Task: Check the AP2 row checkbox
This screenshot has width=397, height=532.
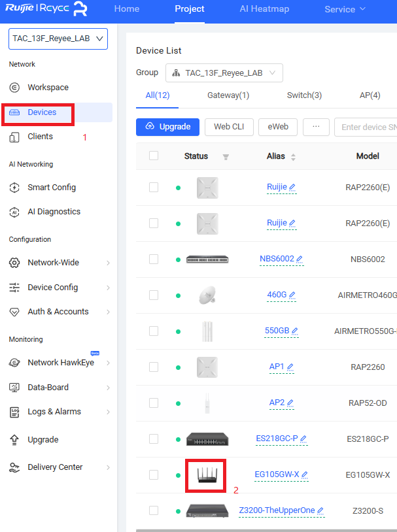Action: pyautogui.click(x=154, y=403)
